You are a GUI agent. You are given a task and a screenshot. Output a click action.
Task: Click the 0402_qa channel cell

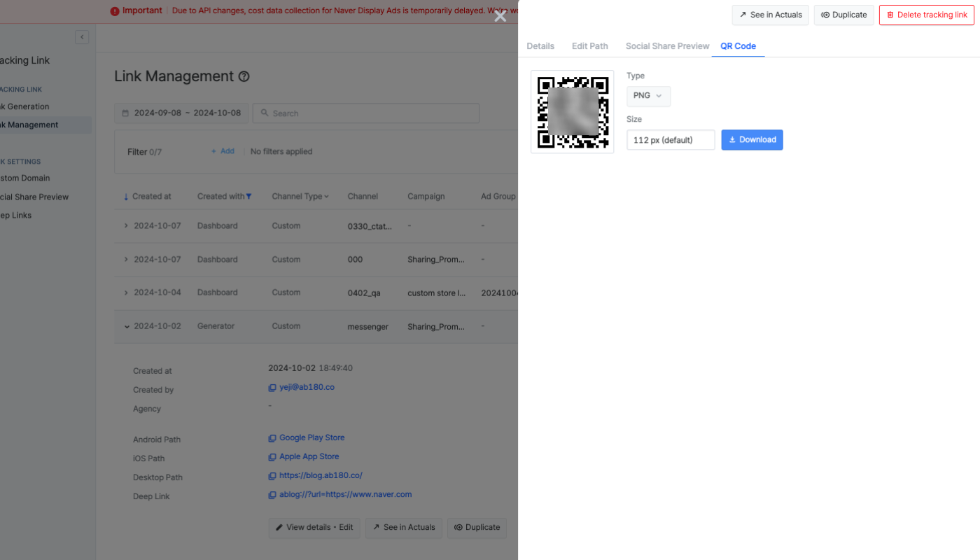point(364,293)
